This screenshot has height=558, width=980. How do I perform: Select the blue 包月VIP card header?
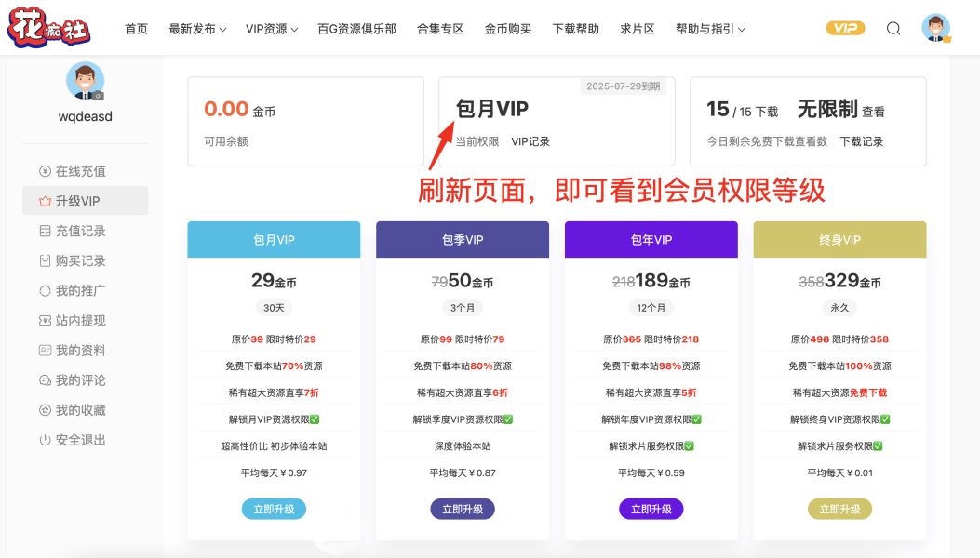pyautogui.click(x=274, y=239)
